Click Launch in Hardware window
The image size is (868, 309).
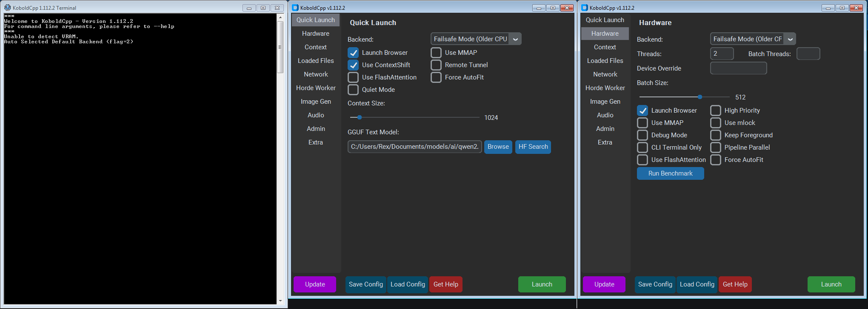(x=831, y=284)
